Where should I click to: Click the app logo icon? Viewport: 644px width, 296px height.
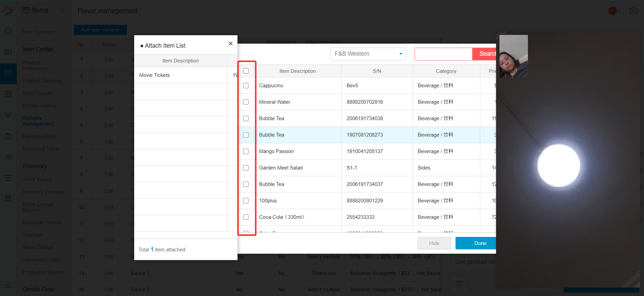8,11
